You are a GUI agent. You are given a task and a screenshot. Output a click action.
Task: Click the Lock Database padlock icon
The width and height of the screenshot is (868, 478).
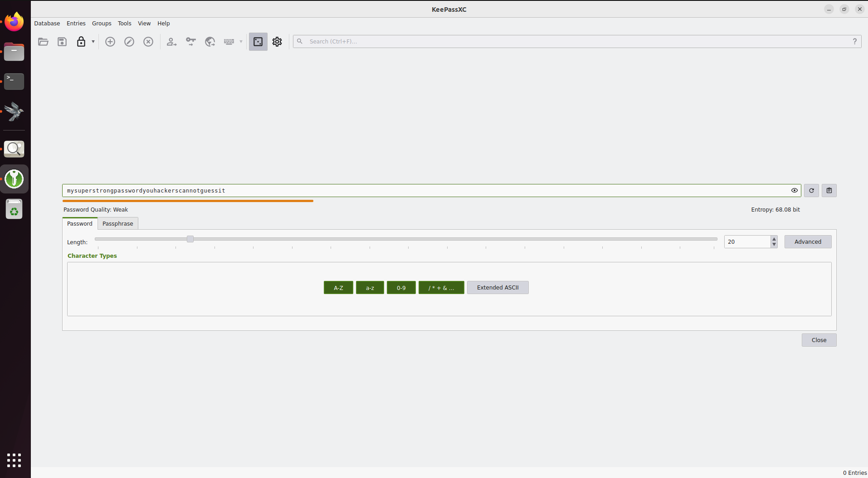(81, 42)
